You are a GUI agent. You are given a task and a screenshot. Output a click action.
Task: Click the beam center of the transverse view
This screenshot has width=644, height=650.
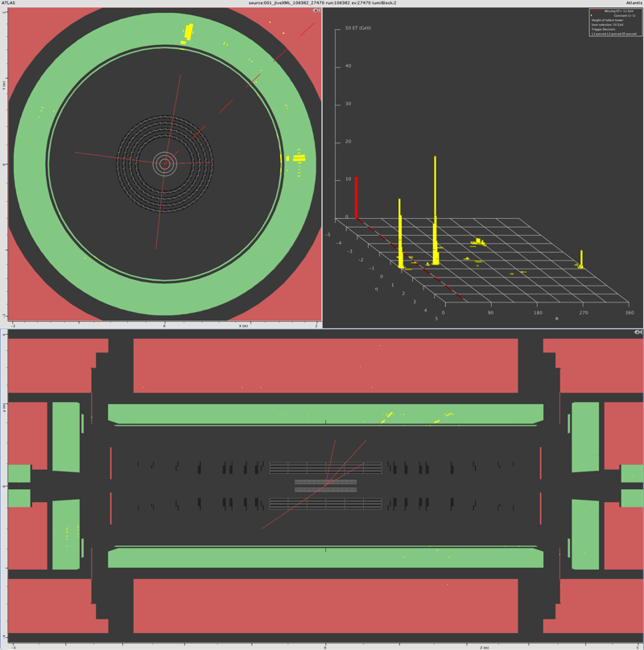pos(164,164)
